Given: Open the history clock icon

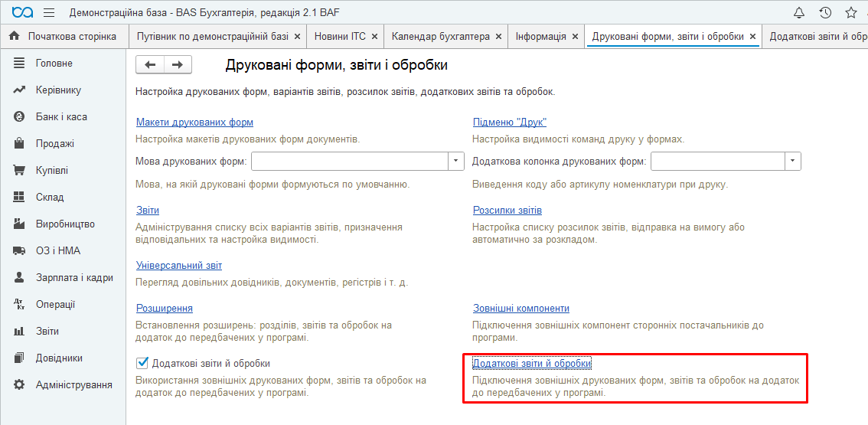Looking at the screenshot, I should click(825, 13).
